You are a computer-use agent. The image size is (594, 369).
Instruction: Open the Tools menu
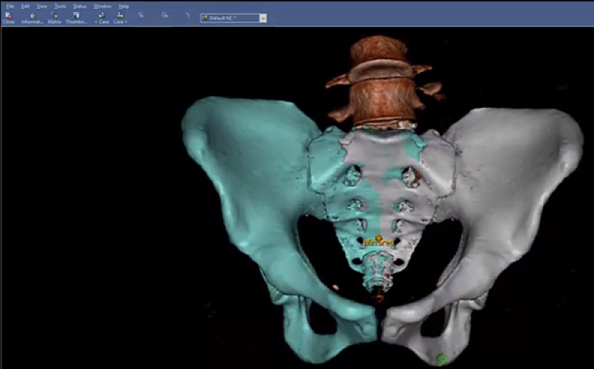[60, 6]
